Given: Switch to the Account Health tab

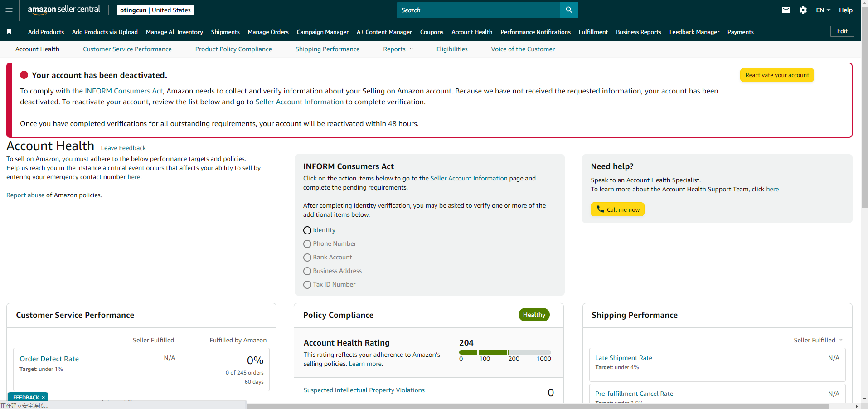Looking at the screenshot, I should (x=37, y=49).
